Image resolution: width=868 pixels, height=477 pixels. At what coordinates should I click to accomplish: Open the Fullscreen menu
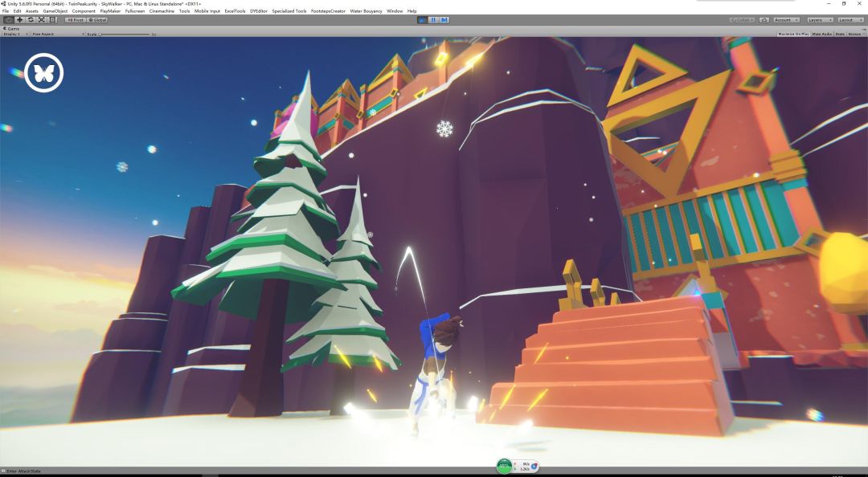click(135, 11)
